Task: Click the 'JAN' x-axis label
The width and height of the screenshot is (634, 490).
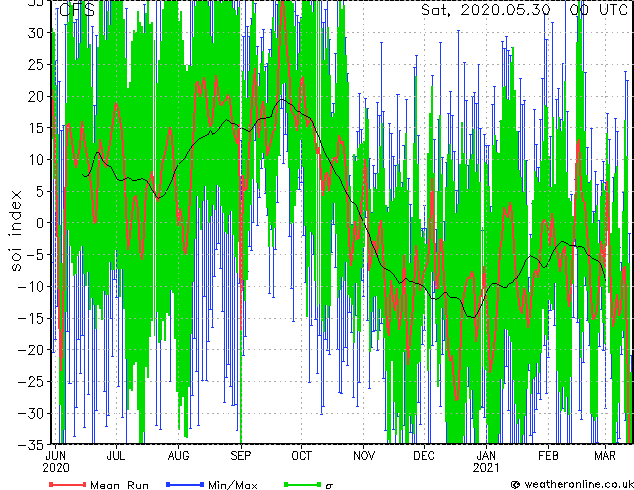Action: pyautogui.click(x=486, y=456)
